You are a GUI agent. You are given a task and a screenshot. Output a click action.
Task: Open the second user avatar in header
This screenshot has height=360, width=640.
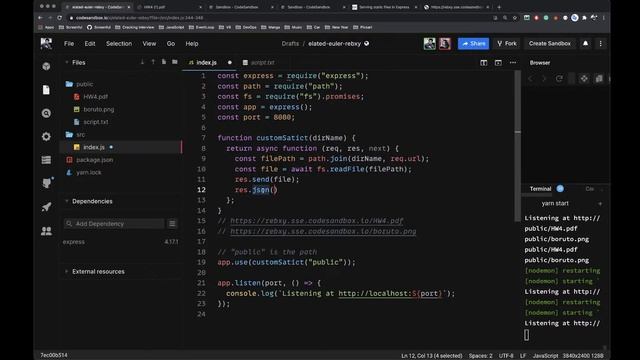444,43
